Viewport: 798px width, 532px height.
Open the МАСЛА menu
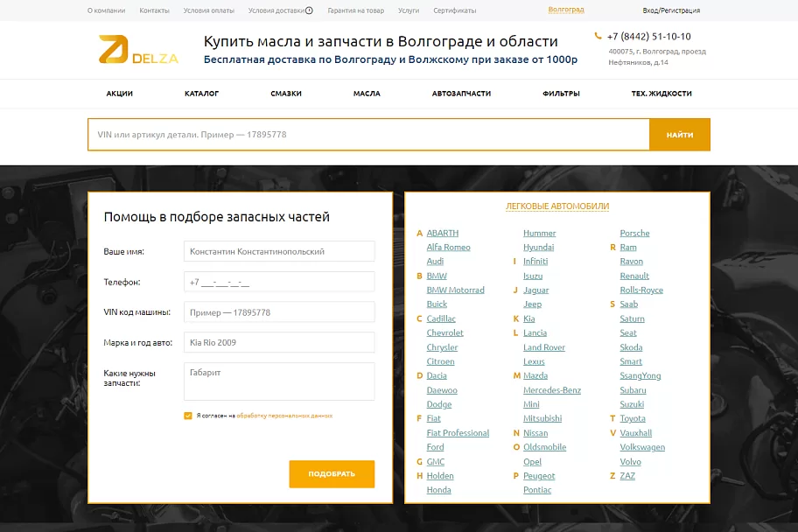[x=367, y=94]
